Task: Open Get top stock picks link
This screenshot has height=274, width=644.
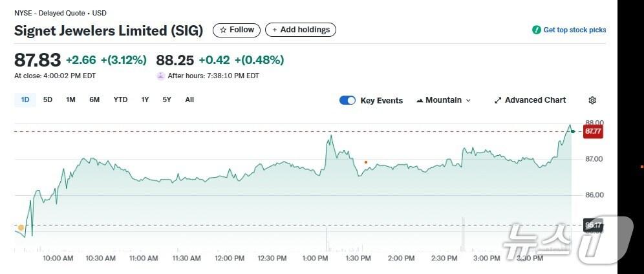Action: click(574, 30)
